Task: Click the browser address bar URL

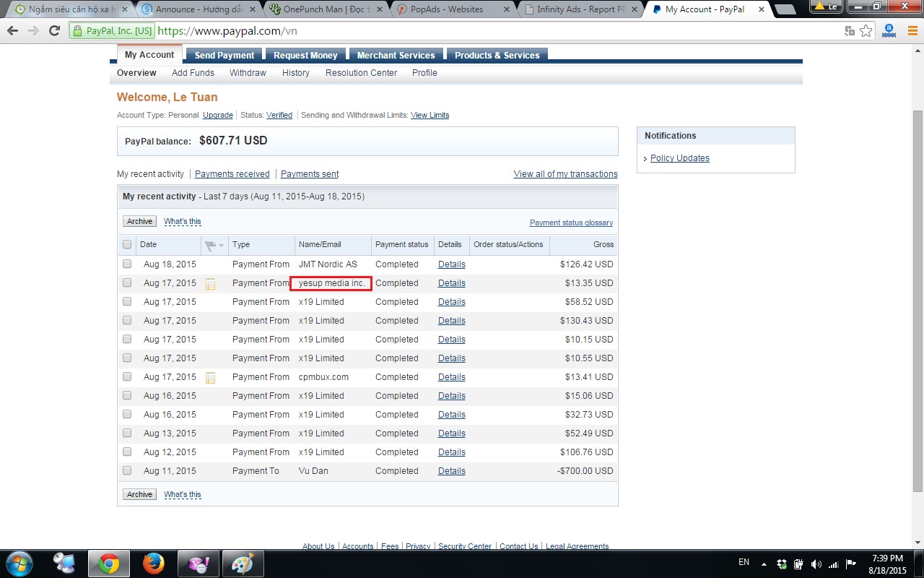Action: (x=227, y=31)
